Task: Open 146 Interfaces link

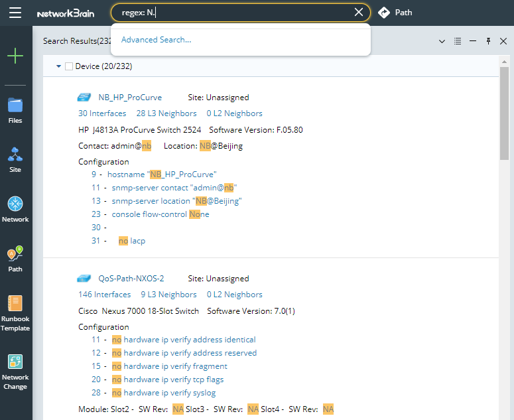Action: coord(104,295)
